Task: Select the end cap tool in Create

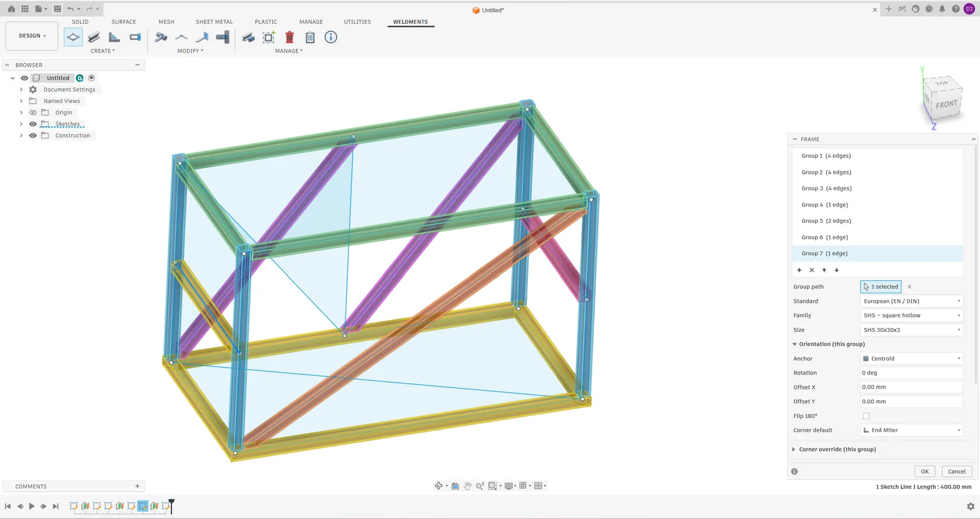Action: coord(135,37)
